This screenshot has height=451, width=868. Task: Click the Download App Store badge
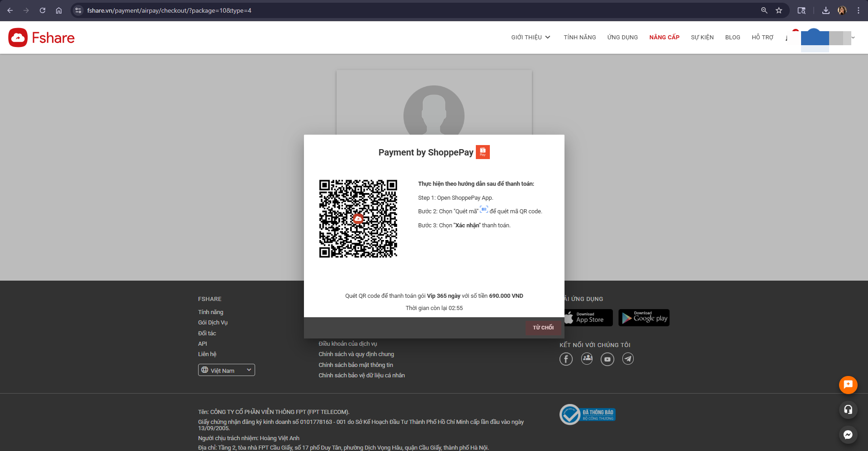click(588, 318)
